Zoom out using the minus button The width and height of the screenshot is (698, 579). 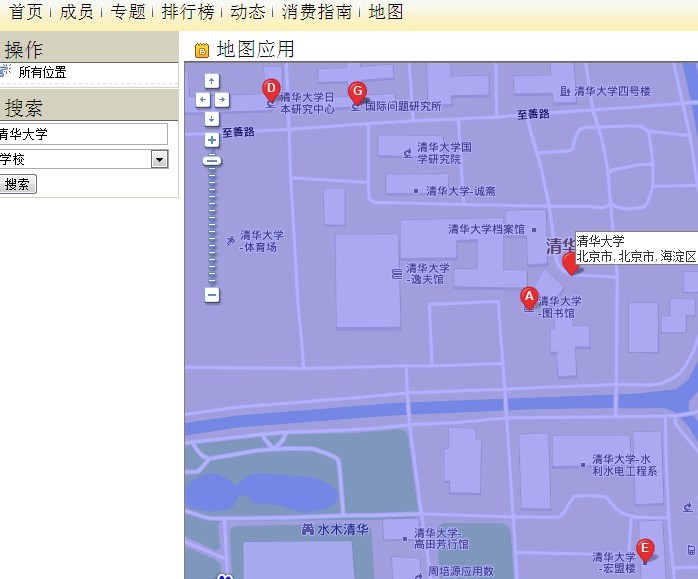pyautogui.click(x=212, y=295)
